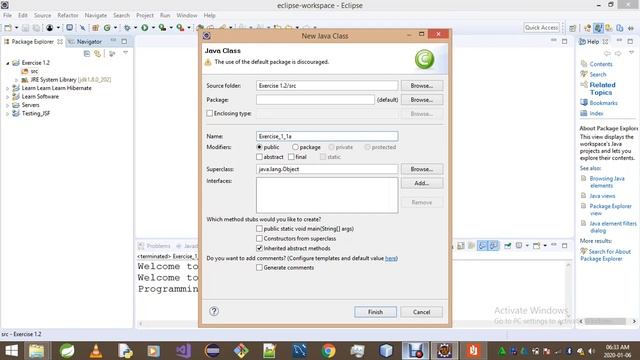This screenshot has height=360, width=640.
Task: Open the Refactor menu
Action: 68,15
